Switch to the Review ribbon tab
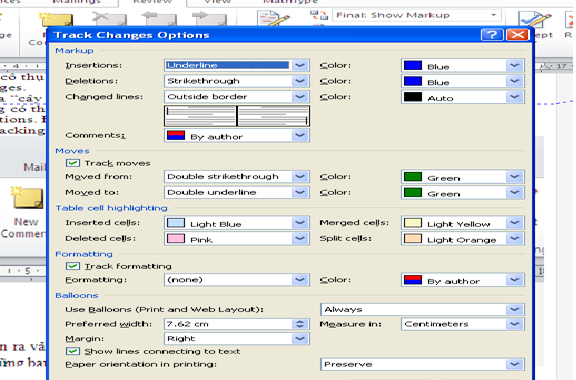This screenshot has height=380, width=576. click(152, 2)
